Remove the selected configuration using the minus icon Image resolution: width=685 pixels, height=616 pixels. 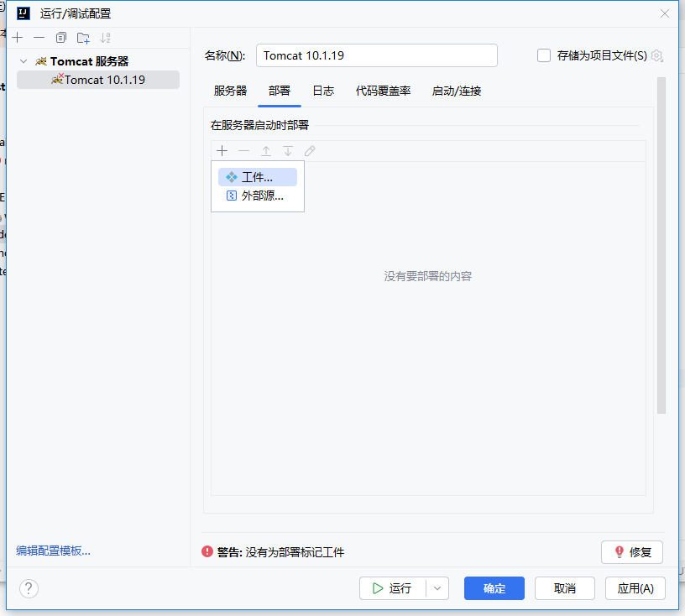click(39, 37)
